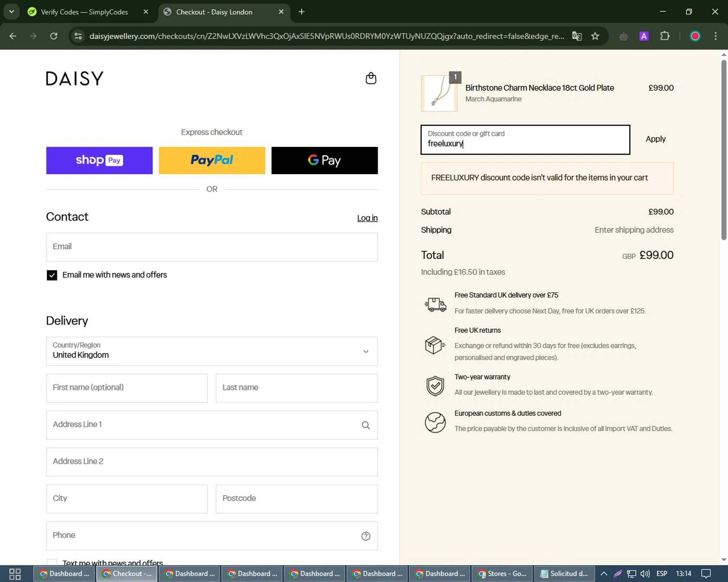Uncheck Email me with news and offers

click(52, 275)
